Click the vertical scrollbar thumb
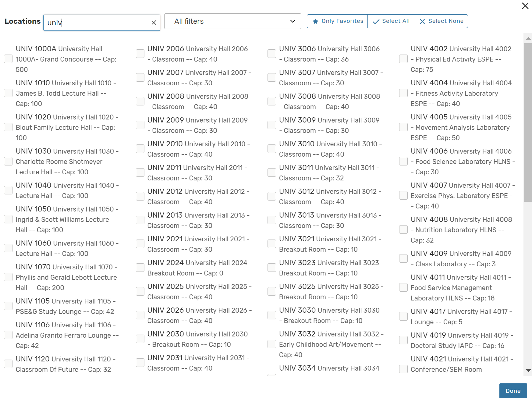The height and width of the screenshot is (405, 532). [x=528, y=122]
